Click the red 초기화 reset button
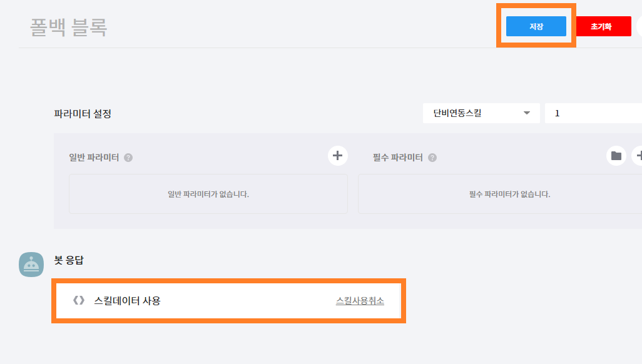The image size is (642, 364). [601, 26]
